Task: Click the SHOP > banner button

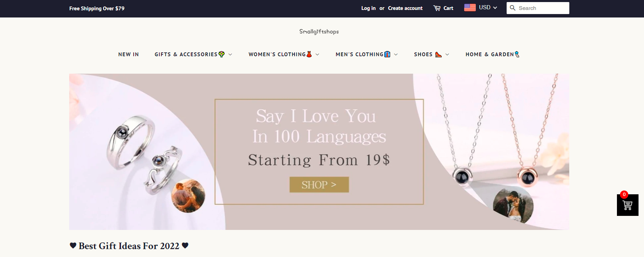Action: (x=319, y=185)
